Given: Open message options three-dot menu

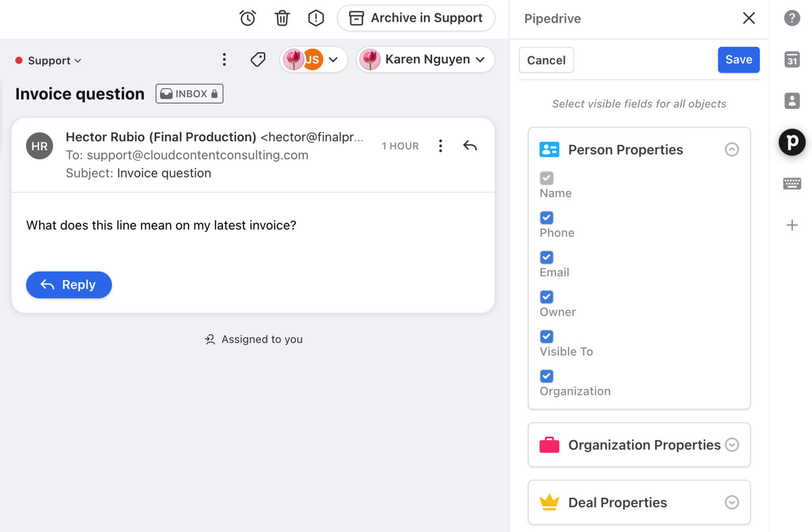Looking at the screenshot, I should click(x=440, y=146).
